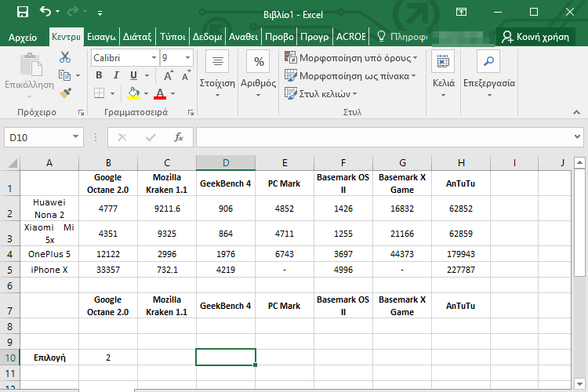The image size is (588, 392).
Task: Open clipboard pane dialog launcher
Action: click(x=81, y=113)
